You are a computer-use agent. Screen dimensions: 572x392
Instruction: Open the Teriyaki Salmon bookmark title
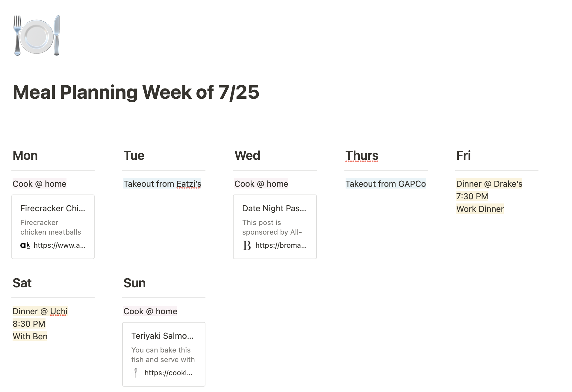coord(162,336)
